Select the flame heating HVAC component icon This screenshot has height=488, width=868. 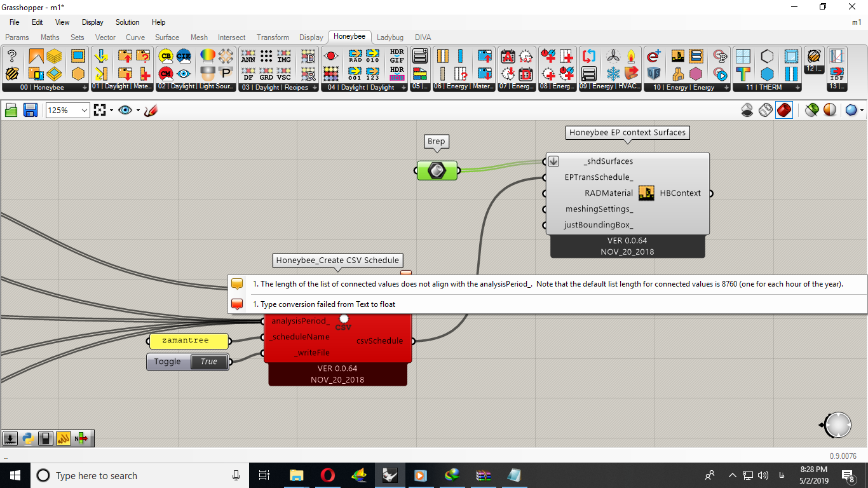point(631,56)
